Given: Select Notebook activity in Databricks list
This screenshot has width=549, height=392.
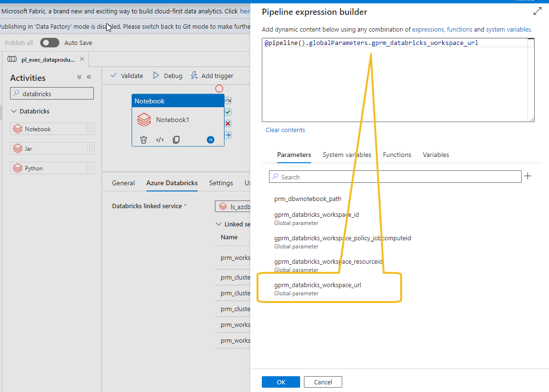Looking at the screenshot, I should pos(52,129).
